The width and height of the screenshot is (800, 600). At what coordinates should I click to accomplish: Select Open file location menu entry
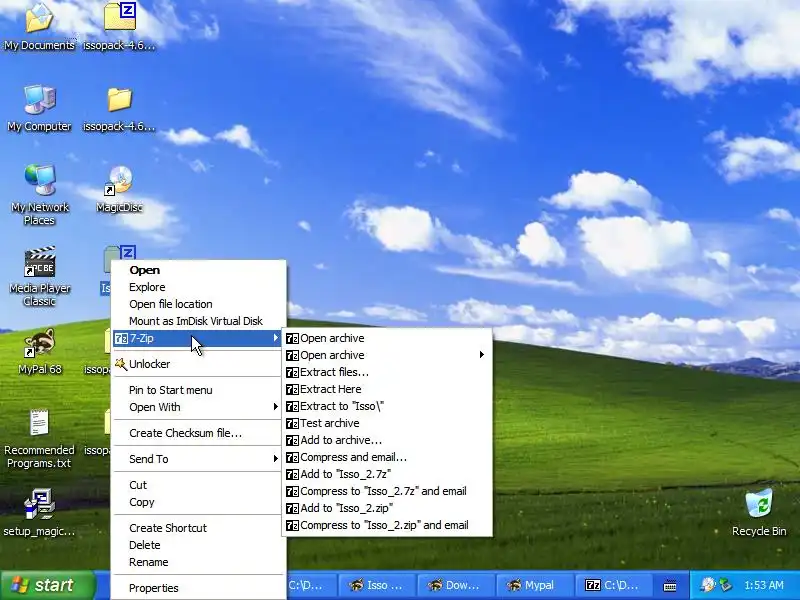198,304
